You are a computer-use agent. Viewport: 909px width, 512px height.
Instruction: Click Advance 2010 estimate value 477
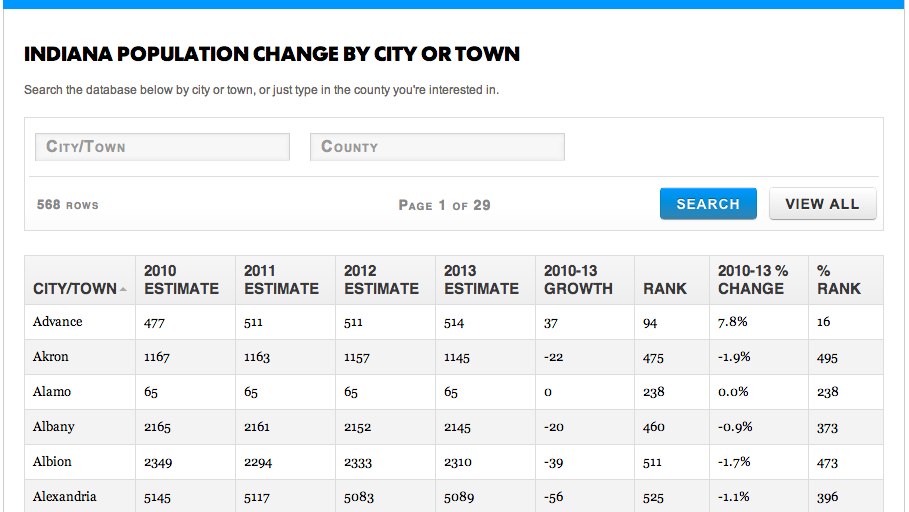pyautogui.click(x=154, y=323)
